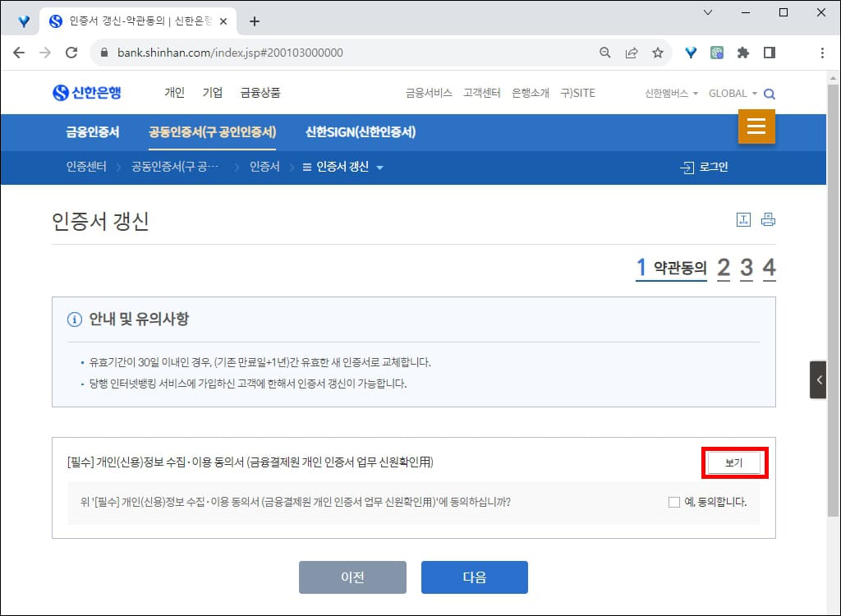The width and height of the screenshot is (841, 616).
Task: Click the browser address bar
Action: pyautogui.click(x=329, y=52)
